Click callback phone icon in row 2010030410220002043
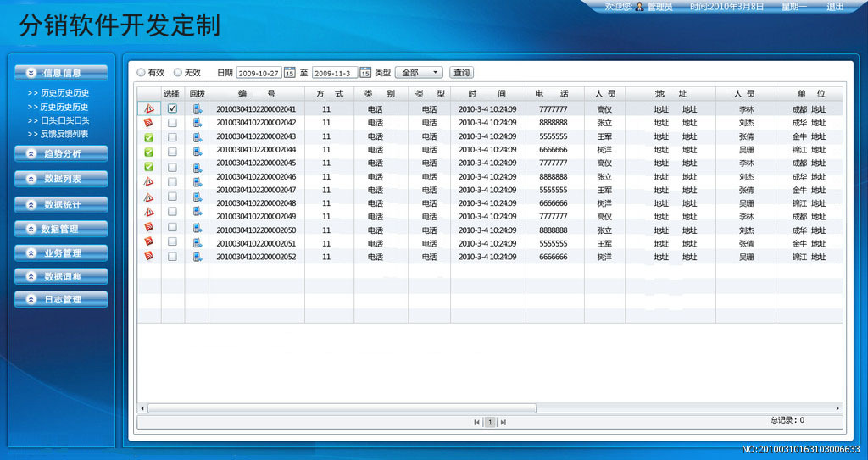868x460 pixels. [x=197, y=137]
